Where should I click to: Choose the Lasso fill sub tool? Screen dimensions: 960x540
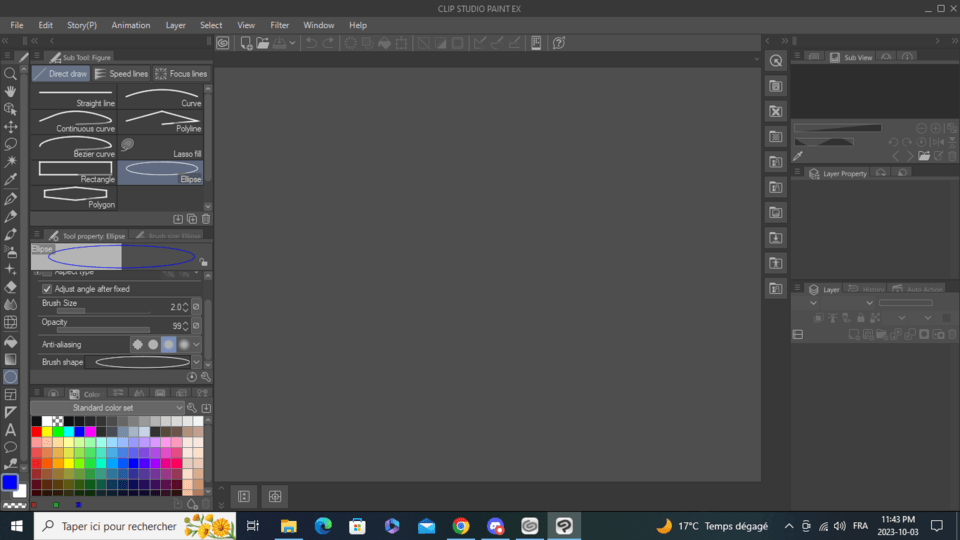click(160, 147)
